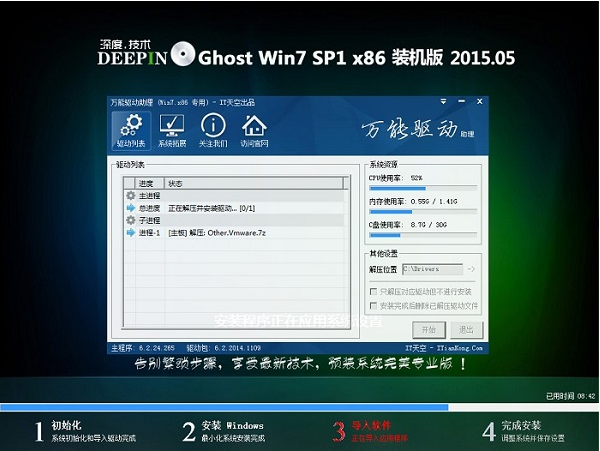600x451 pixels.
Task: Click the gear icon beside 子进程
Action: [x=131, y=220]
